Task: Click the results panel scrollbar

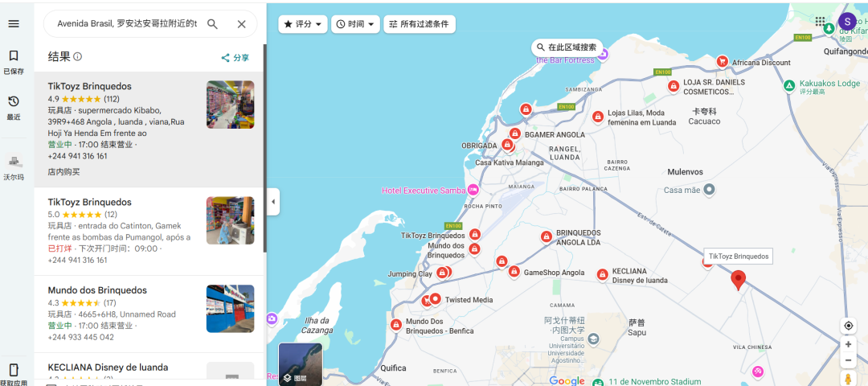Action: click(x=264, y=149)
